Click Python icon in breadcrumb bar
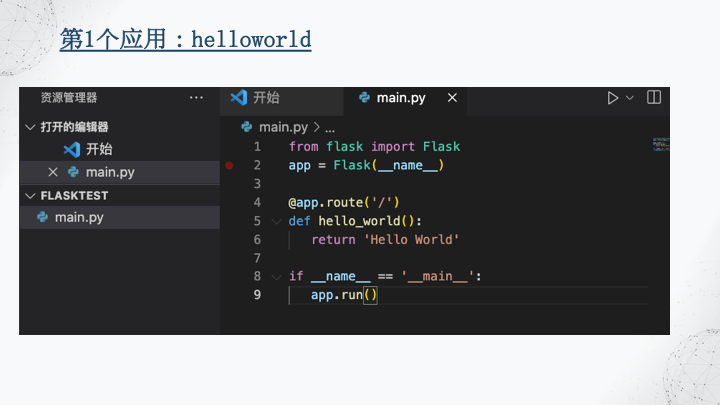The image size is (720, 405). tap(247, 127)
